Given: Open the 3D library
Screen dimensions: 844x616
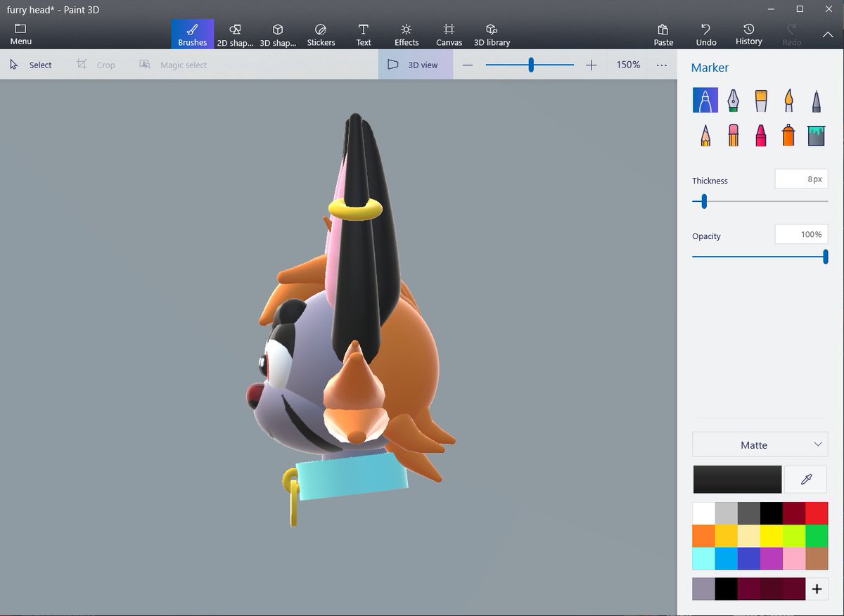Looking at the screenshot, I should (x=492, y=34).
